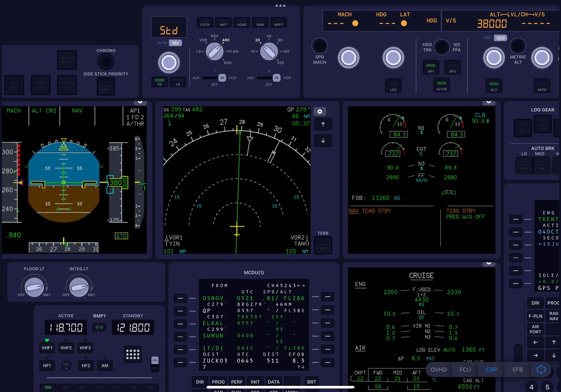Image resolution: width=561 pixels, height=392 pixels.
Task: Click the altitude selector knob
Action: (x=494, y=58)
